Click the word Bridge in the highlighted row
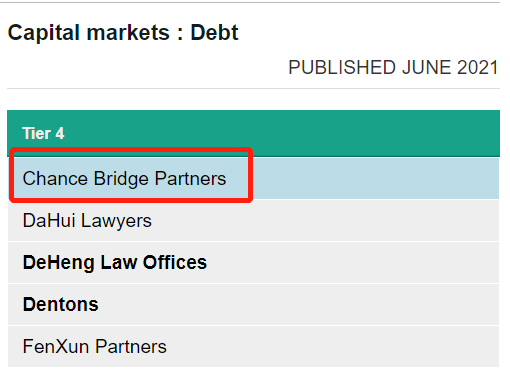 click(121, 179)
